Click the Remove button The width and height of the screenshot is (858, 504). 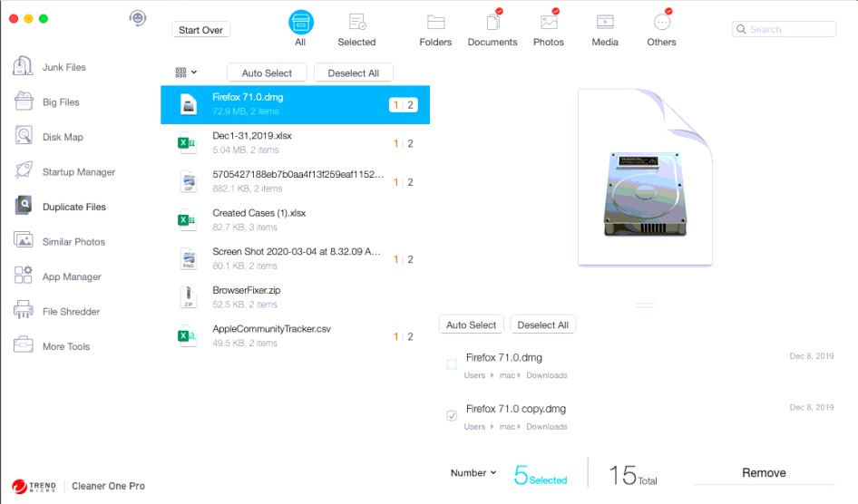point(764,473)
